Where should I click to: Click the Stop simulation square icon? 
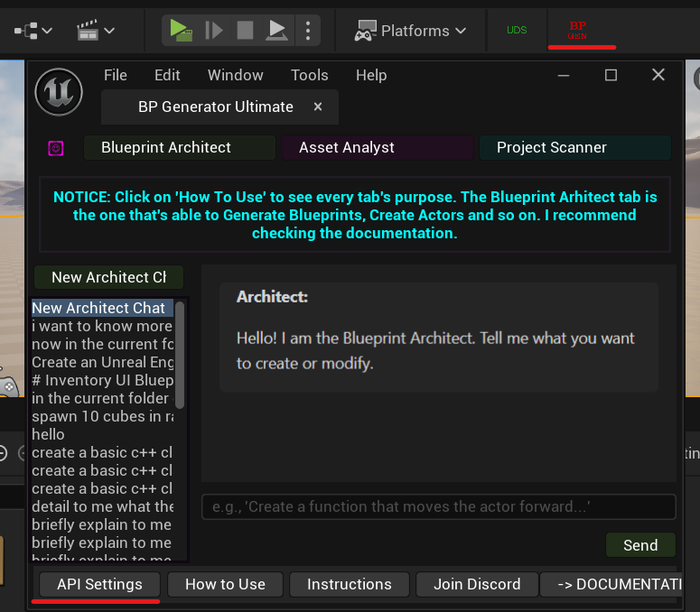click(x=245, y=31)
